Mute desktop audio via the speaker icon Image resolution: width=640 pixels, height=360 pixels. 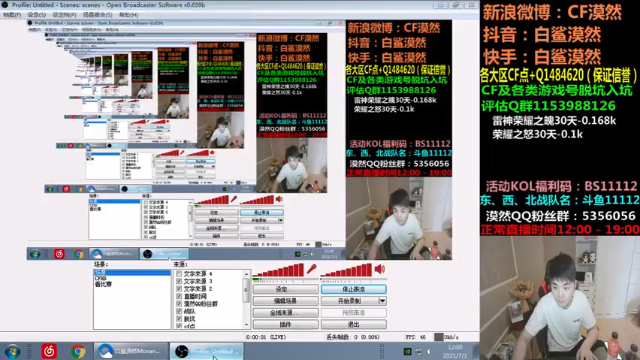click(x=380, y=269)
